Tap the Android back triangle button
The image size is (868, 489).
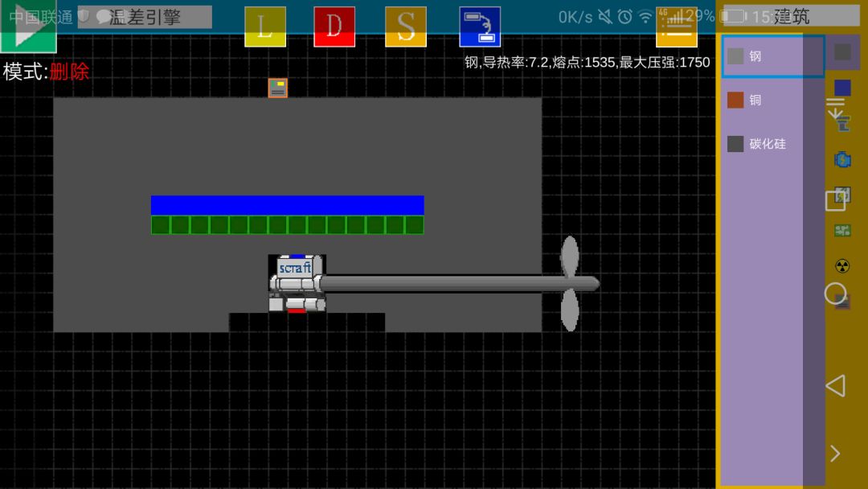click(x=835, y=385)
